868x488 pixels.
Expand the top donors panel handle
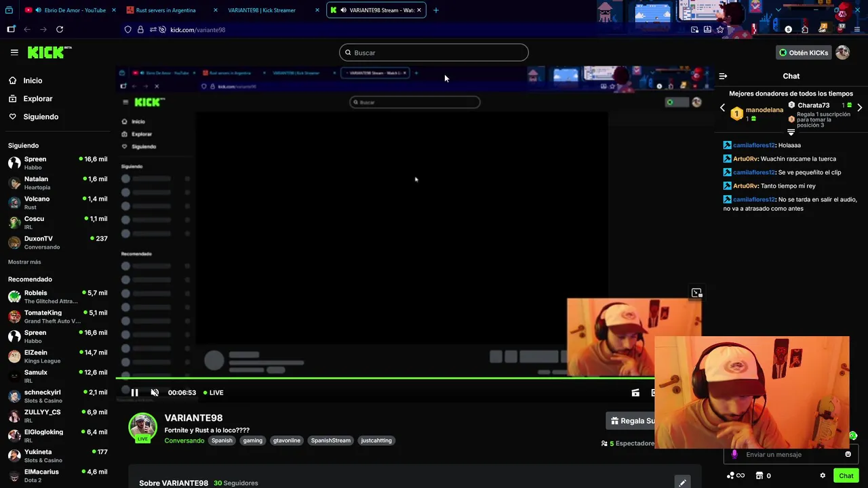coord(791,132)
